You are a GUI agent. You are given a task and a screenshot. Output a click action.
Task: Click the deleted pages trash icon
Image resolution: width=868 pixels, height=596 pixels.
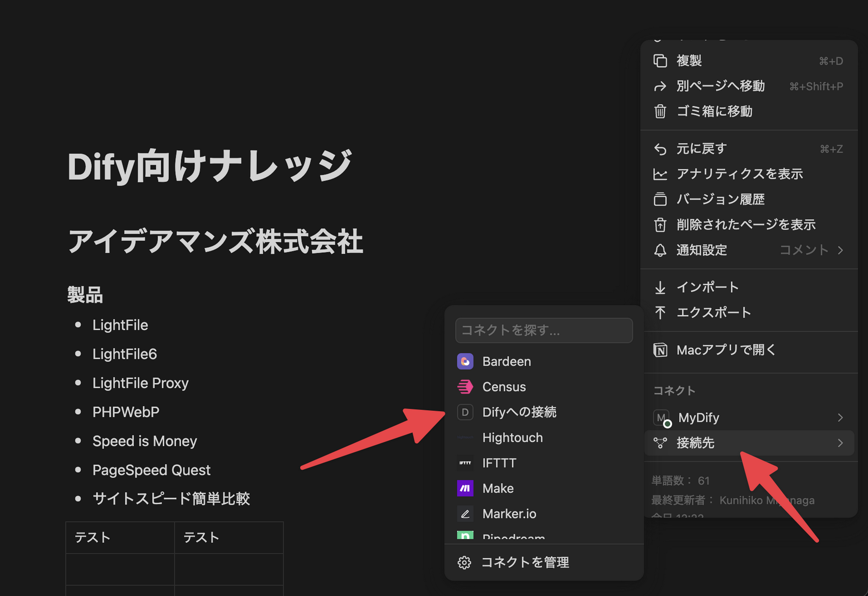click(x=660, y=225)
